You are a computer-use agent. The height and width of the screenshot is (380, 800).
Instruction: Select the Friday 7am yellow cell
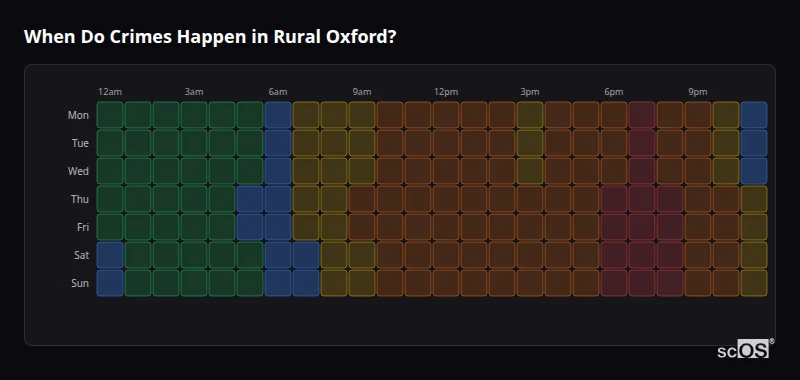tap(306, 227)
